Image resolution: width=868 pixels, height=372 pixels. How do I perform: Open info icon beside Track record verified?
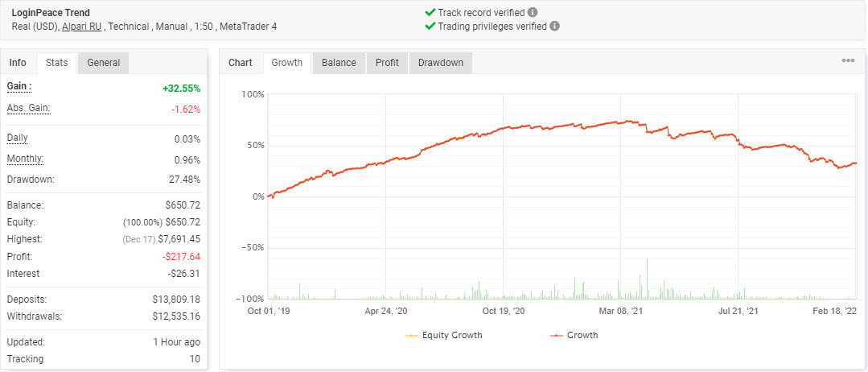pos(532,12)
